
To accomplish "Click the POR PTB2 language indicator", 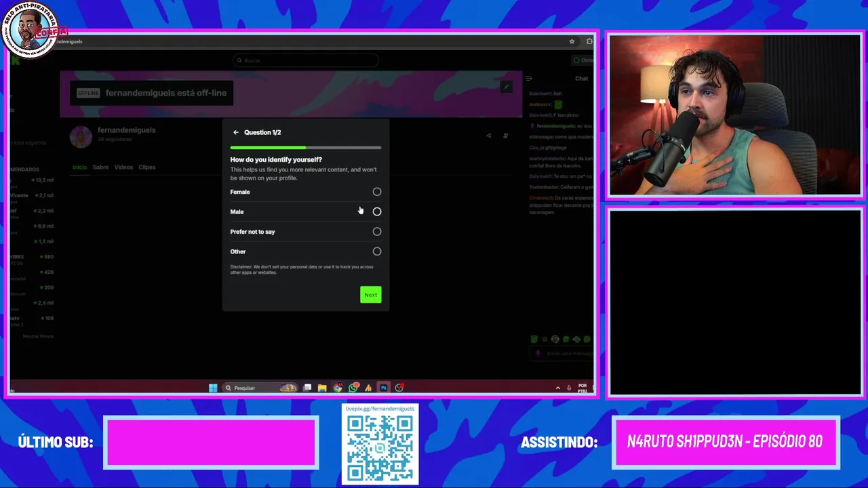I will [x=583, y=388].
